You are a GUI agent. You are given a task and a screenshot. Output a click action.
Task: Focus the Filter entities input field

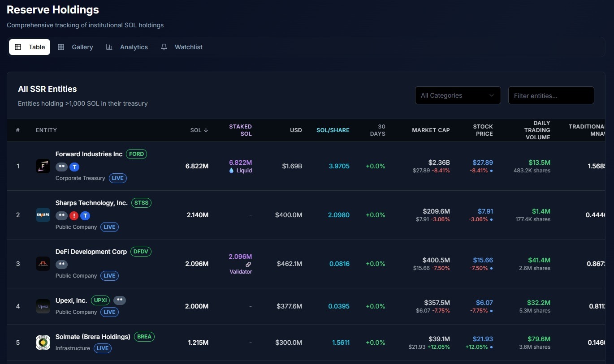[x=551, y=95]
